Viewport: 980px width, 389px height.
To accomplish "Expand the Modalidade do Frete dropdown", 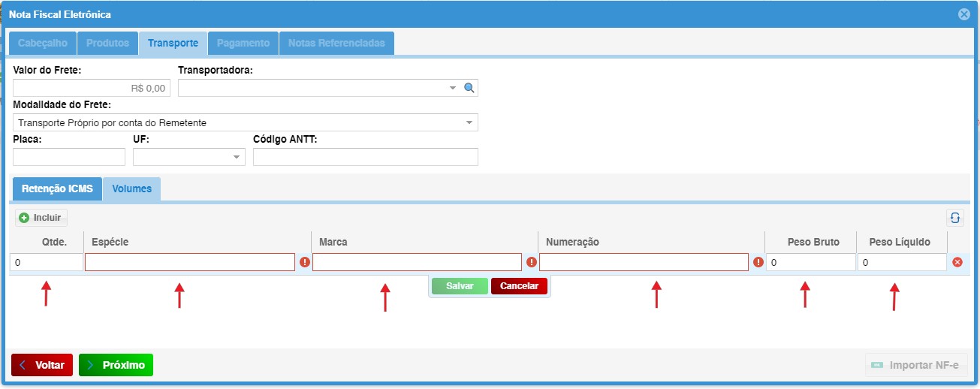I will click(469, 122).
